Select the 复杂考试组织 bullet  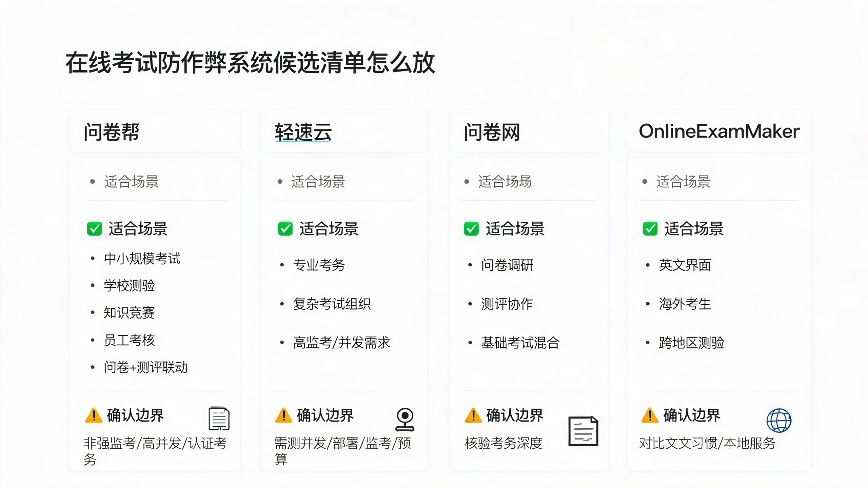[332, 304]
